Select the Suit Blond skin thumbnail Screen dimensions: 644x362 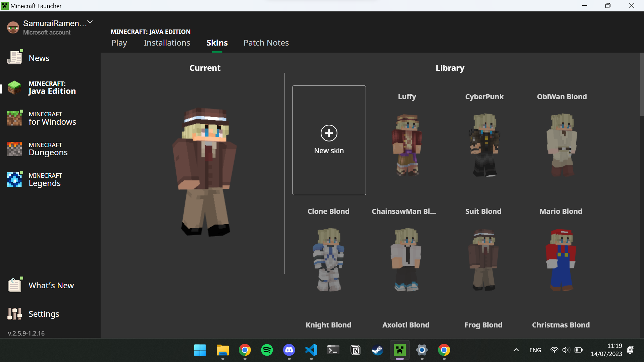(483, 259)
